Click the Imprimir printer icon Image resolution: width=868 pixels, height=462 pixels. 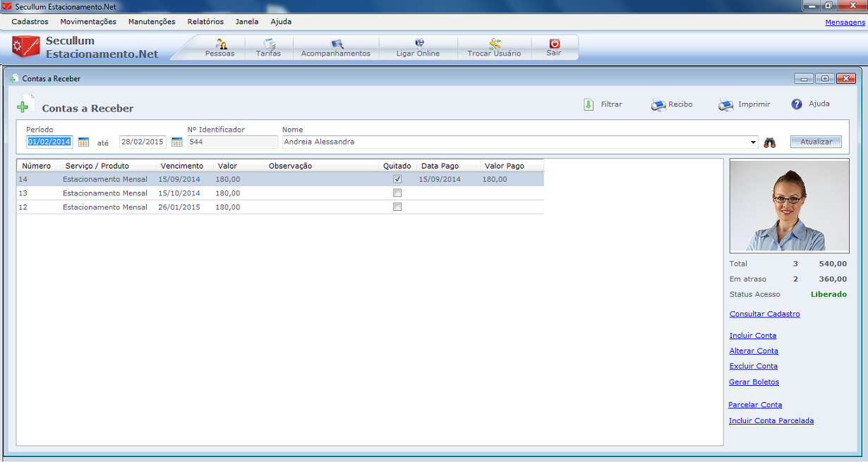(726, 105)
